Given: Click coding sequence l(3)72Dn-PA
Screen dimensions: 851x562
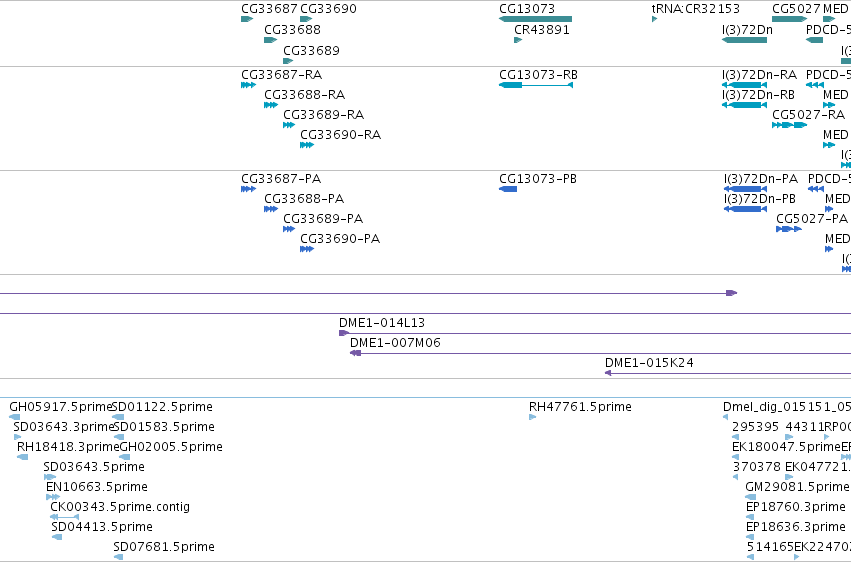Looking at the screenshot, I should pos(745,189).
